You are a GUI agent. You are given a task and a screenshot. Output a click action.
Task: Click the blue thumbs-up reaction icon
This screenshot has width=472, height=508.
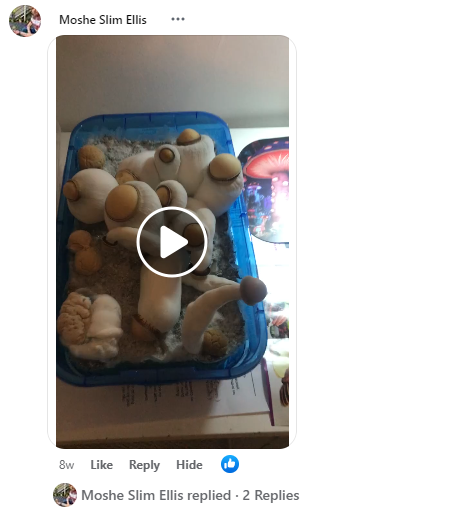[x=230, y=464]
